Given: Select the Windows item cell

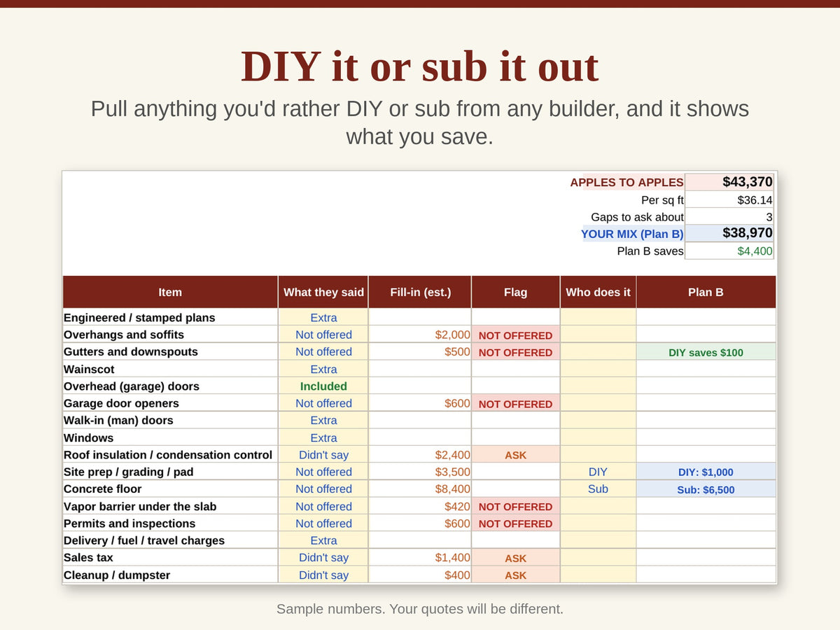Looking at the screenshot, I should (x=170, y=437).
